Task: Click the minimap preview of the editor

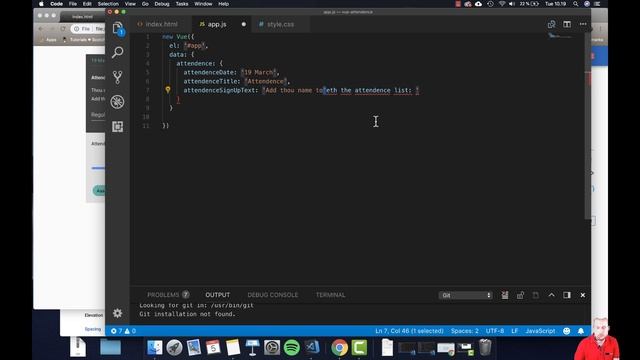Action: click(560, 36)
